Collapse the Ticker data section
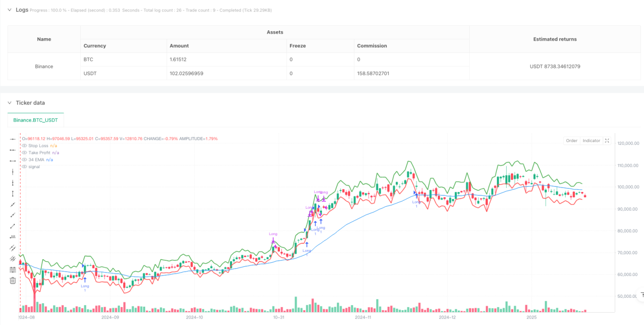Screen dimensions: 644x325 tap(9, 103)
